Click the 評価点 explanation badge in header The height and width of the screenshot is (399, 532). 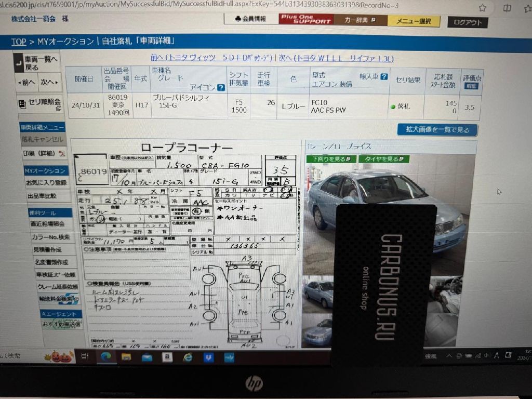(x=471, y=86)
